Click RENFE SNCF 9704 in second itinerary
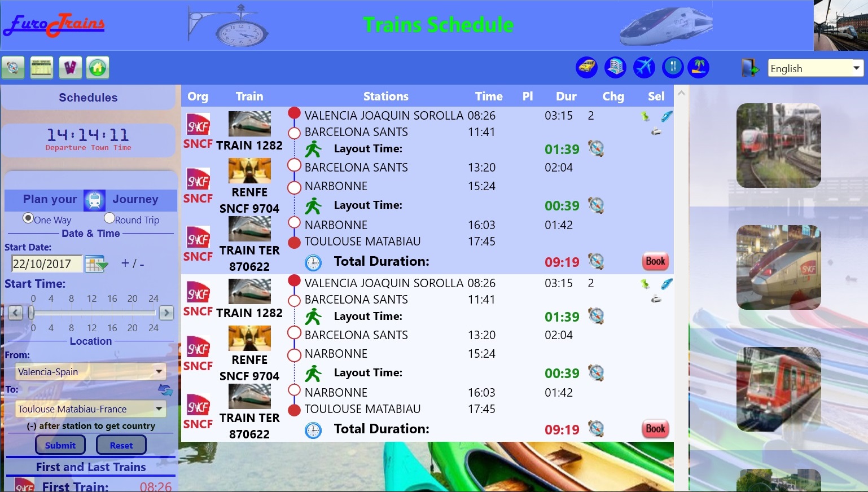The height and width of the screenshot is (492, 868). (x=249, y=368)
